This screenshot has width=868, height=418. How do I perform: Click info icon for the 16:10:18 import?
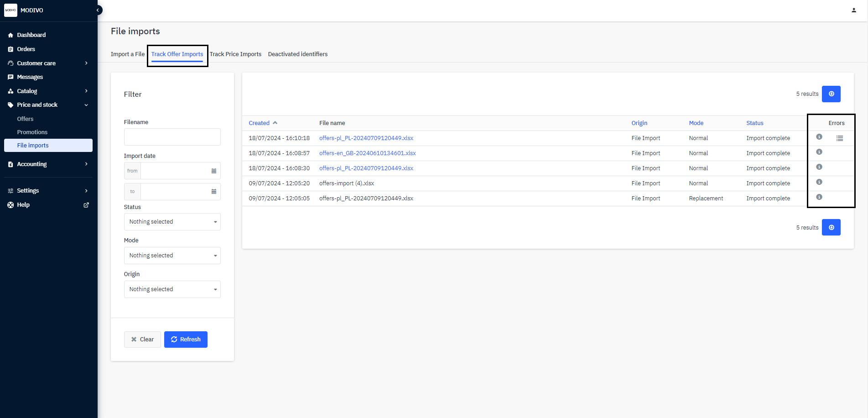pos(819,137)
